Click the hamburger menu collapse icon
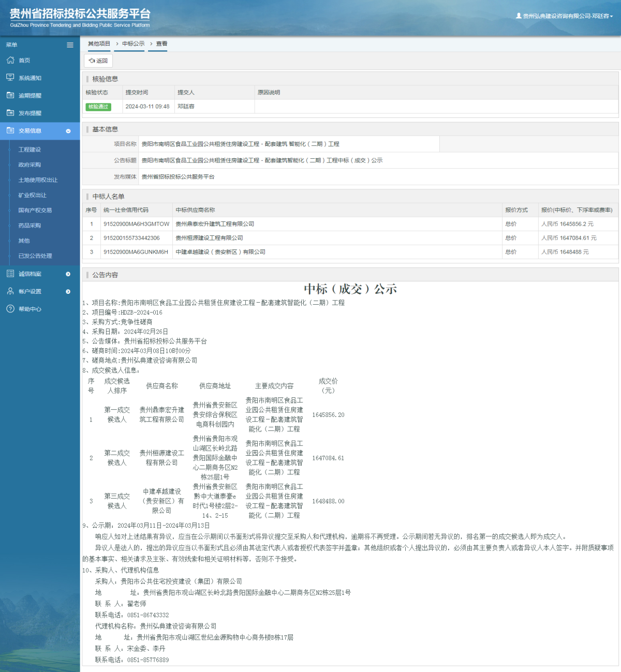 (x=70, y=45)
